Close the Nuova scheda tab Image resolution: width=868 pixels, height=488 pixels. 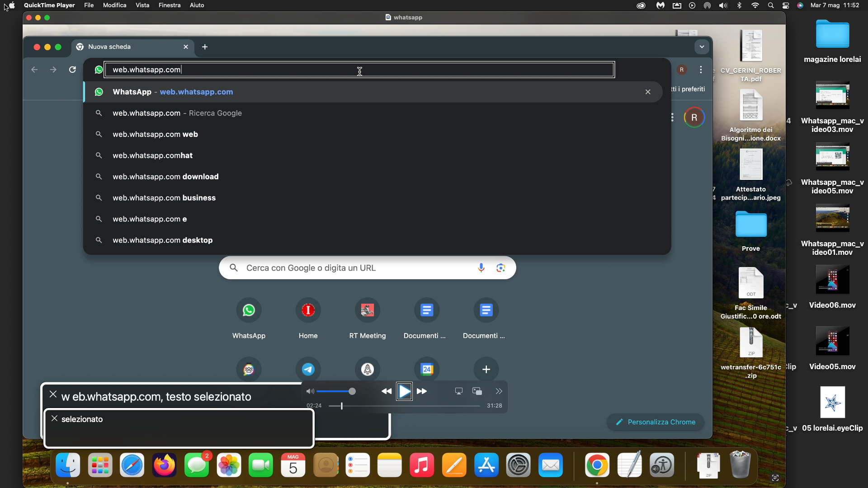coord(186,47)
